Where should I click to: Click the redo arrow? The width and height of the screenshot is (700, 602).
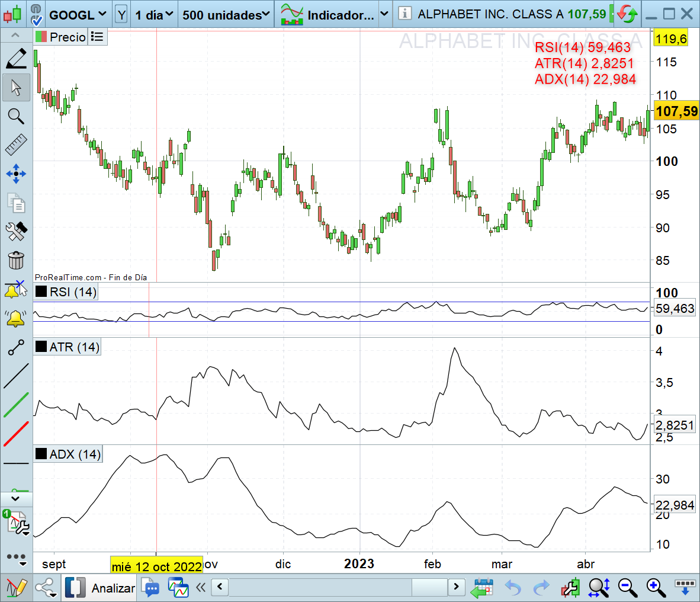point(541,588)
